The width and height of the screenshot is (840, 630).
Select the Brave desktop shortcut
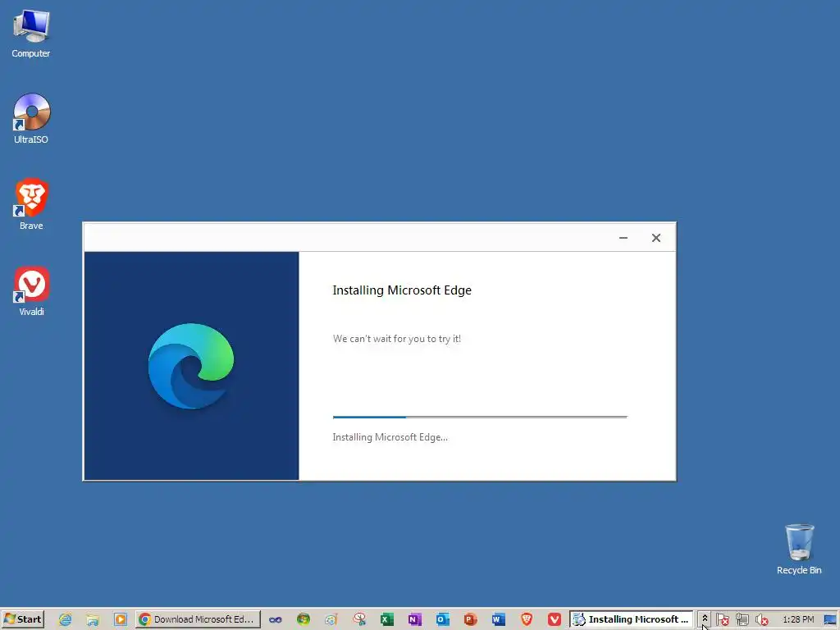pos(31,204)
